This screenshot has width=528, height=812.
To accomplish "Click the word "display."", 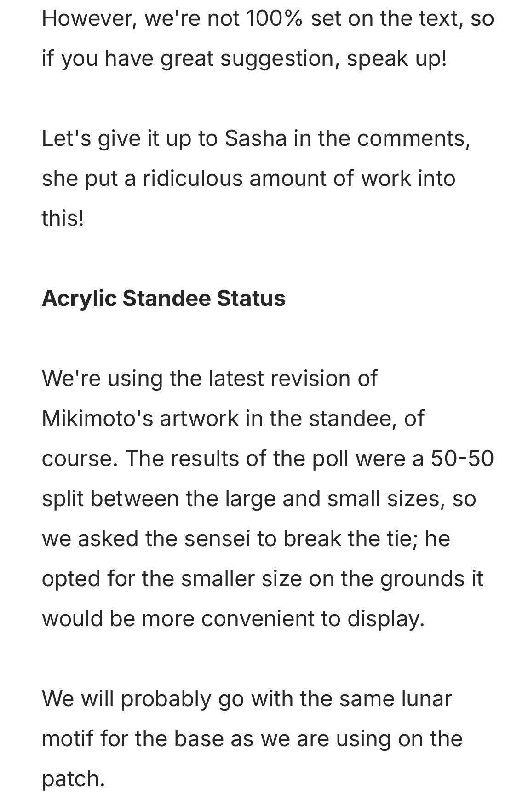I will coord(385,618).
